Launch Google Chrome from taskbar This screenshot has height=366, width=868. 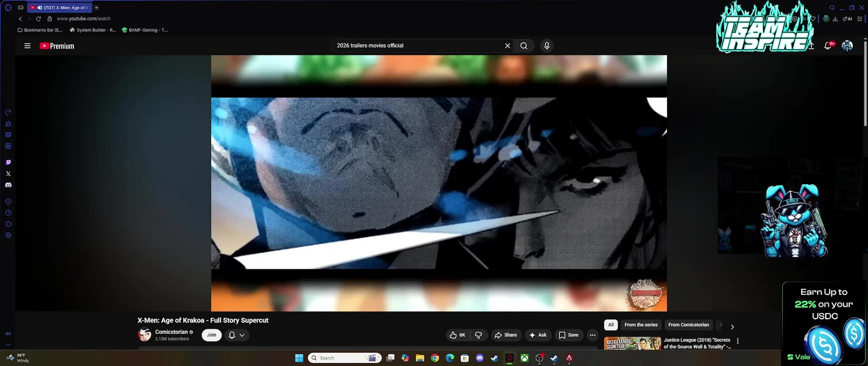tap(435, 358)
